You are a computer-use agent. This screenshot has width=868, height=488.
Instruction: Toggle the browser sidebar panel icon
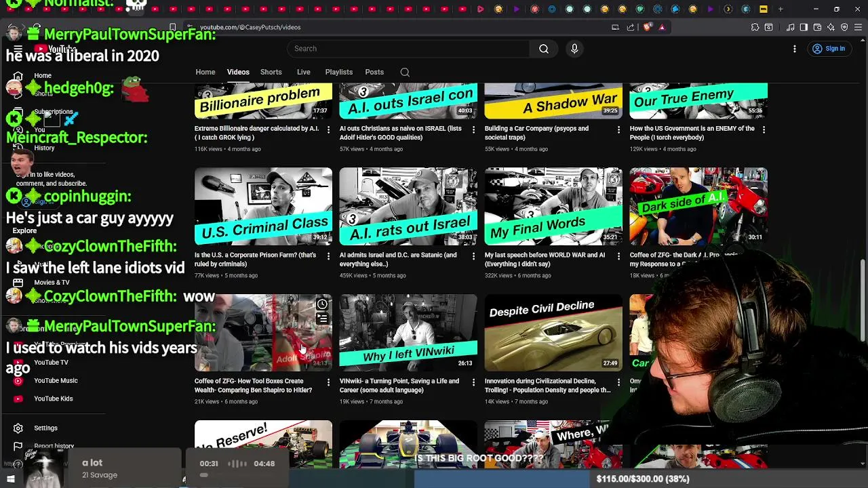point(804,27)
